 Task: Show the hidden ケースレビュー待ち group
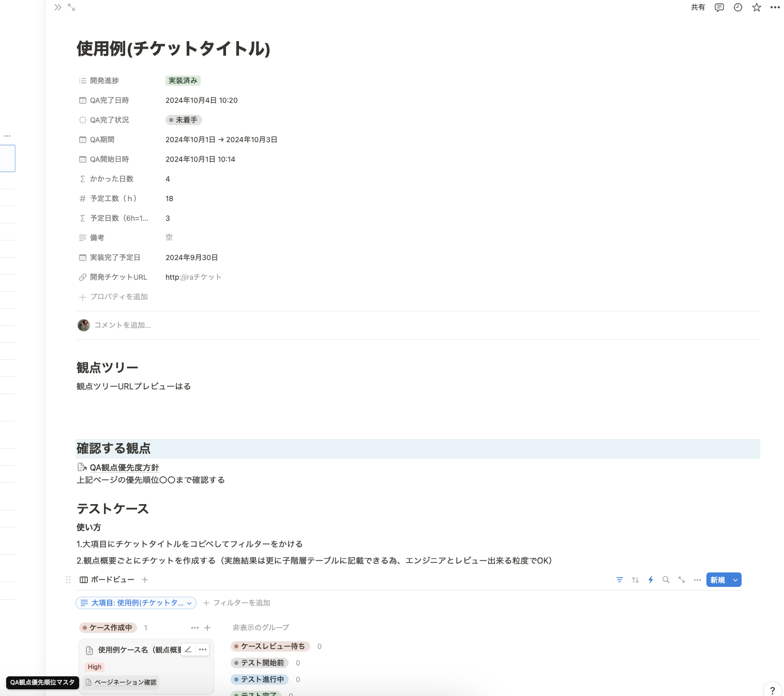coord(271,646)
